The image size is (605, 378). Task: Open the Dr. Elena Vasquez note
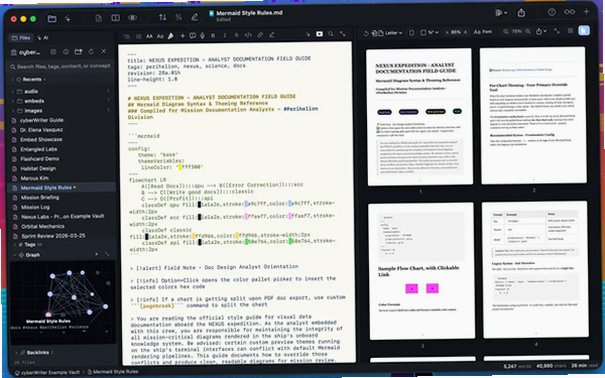click(x=41, y=130)
